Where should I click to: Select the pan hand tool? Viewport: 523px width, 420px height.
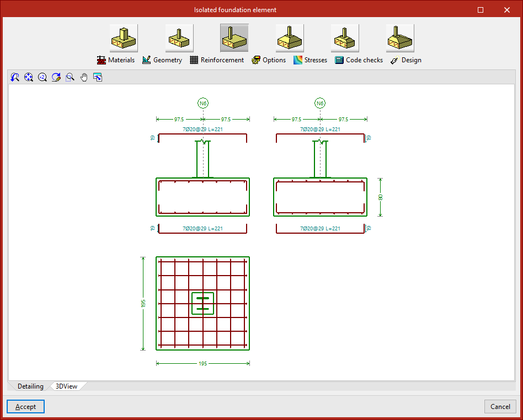point(84,77)
